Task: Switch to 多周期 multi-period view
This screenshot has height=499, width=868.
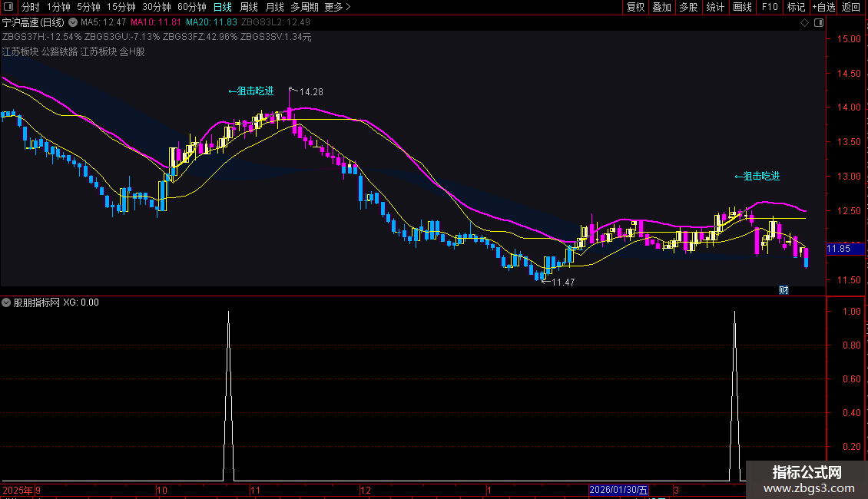Action: tap(304, 7)
